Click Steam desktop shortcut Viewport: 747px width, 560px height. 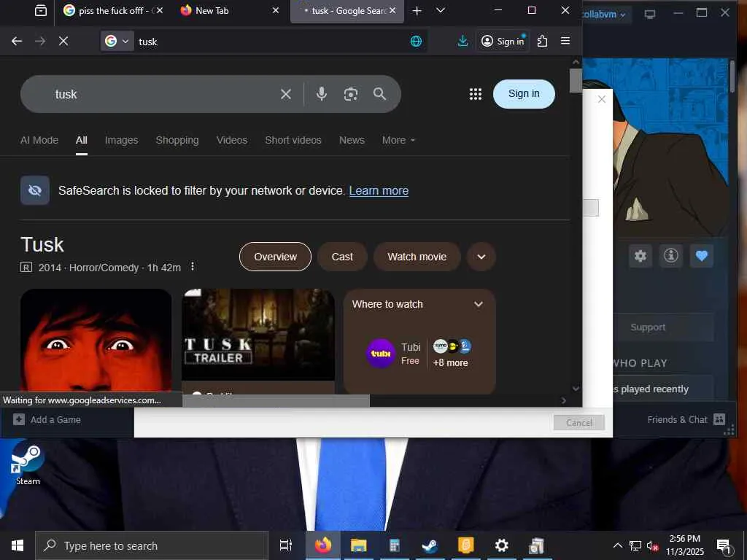[x=28, y=464]
